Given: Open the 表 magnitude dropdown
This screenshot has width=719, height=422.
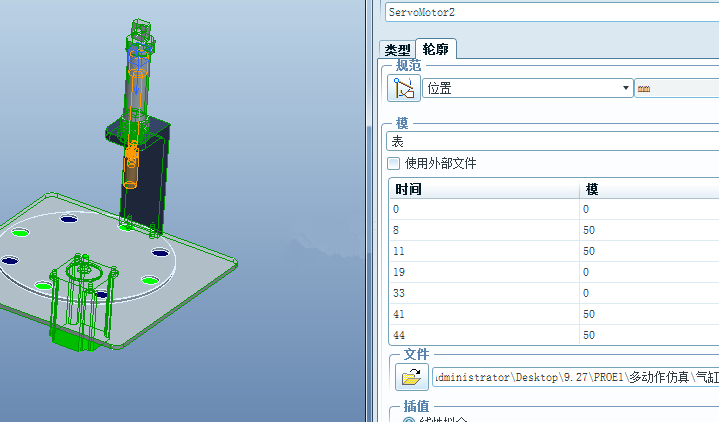Looking at the screenshot, I should (x=553, y=141).
